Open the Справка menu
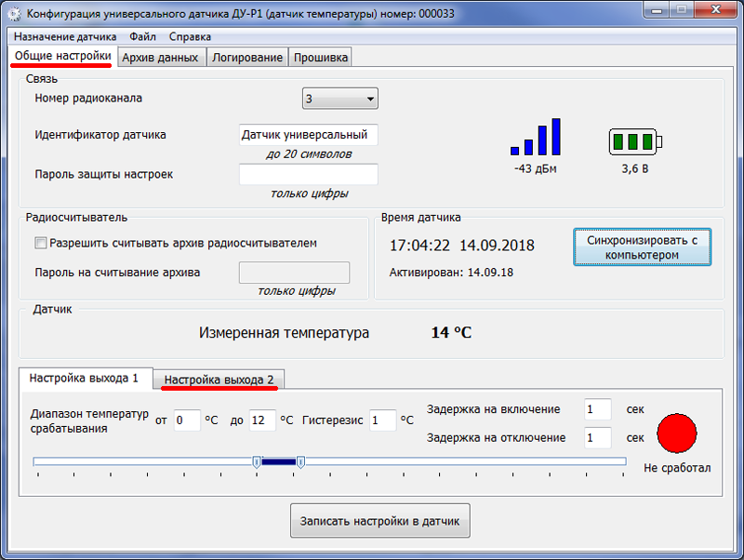The width and height of the screenshot is (744, 560). click(190, 36)
